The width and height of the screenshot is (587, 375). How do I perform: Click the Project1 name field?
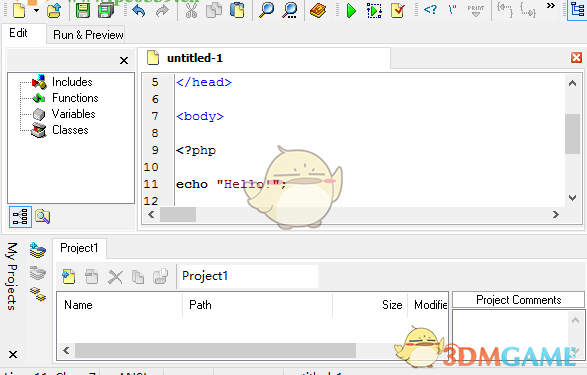coord(249,276)
